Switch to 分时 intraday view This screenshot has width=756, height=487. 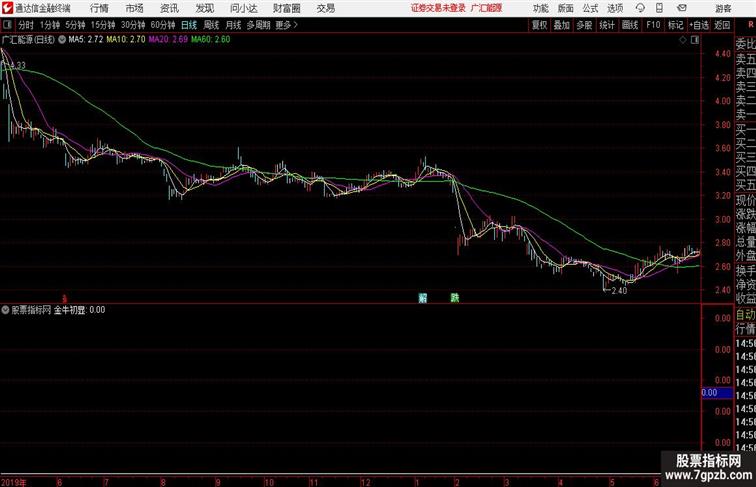[x=26, y=25]
